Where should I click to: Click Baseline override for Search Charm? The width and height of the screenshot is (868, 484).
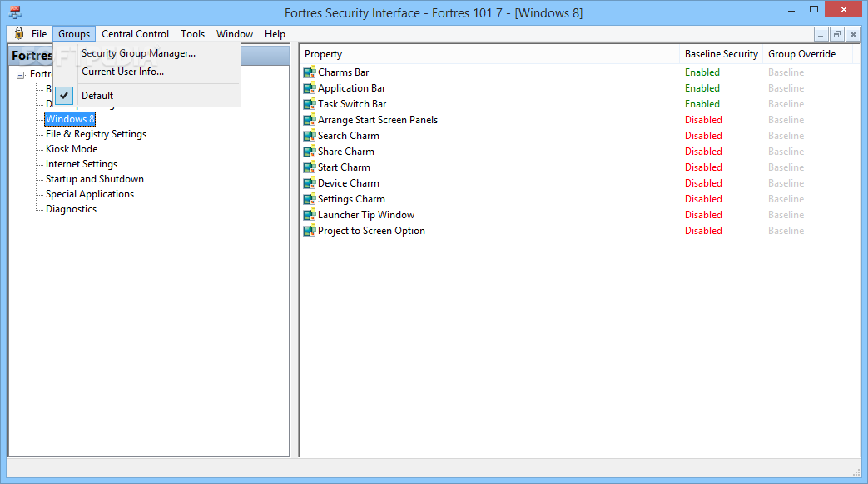click(x=786, y=136)
